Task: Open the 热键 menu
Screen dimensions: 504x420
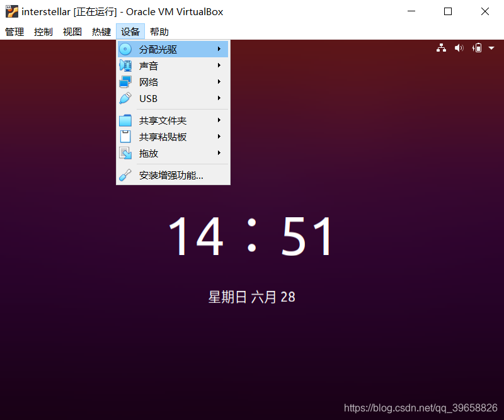Action: (101, 31)
